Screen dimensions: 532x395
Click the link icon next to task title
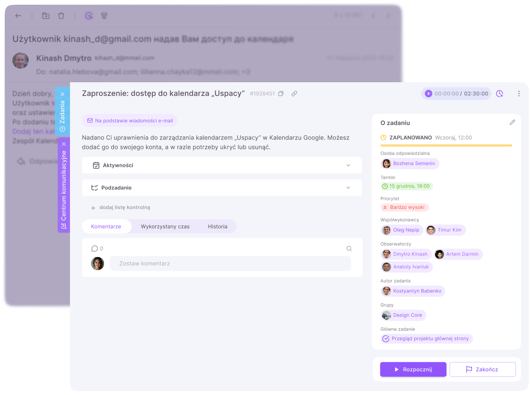(294, 94)
